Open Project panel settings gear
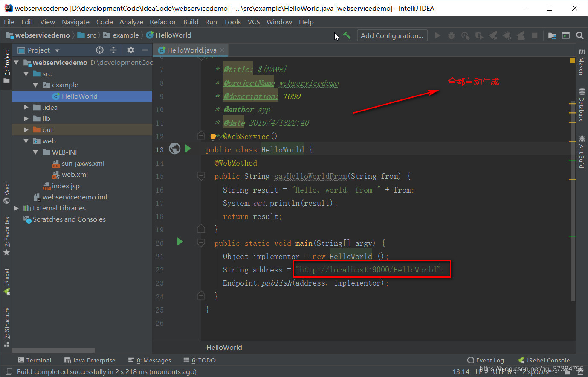 131,50
